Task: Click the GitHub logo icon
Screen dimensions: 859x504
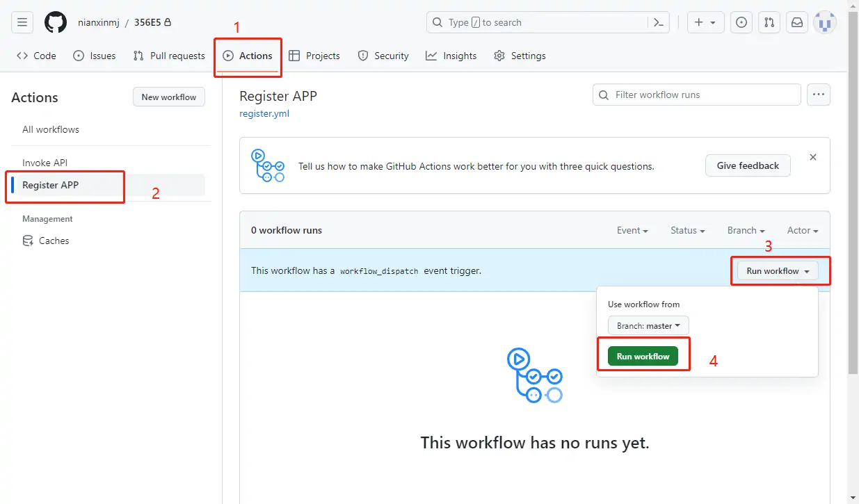Action: (56, 22)
